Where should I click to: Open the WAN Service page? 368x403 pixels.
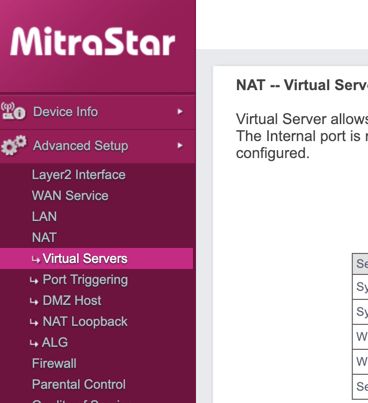(x=70, y=196)
